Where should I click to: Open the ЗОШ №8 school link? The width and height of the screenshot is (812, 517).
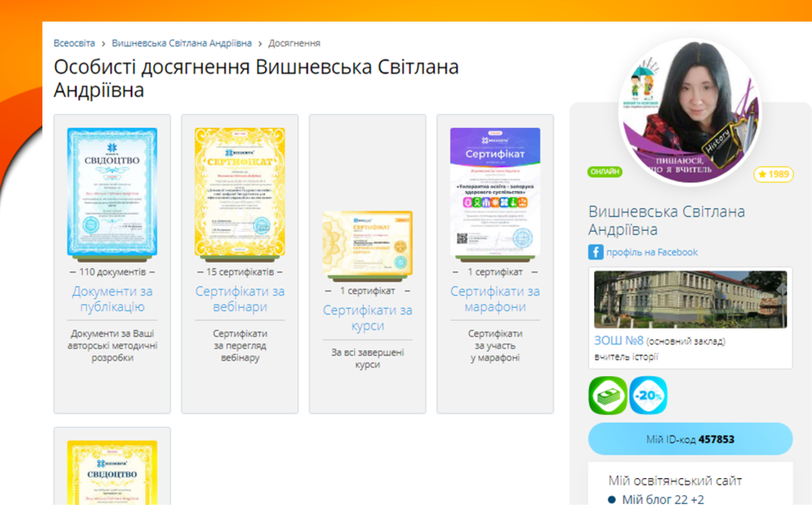tap(619, 341)
